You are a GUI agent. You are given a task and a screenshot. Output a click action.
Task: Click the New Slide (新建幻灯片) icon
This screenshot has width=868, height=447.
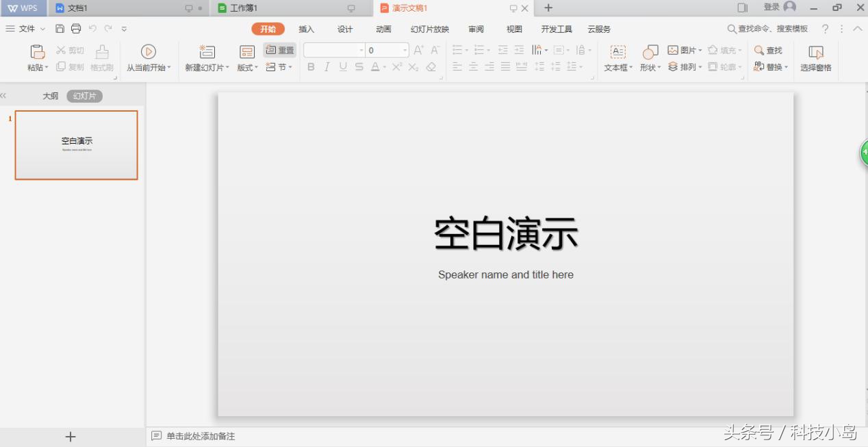pyautogui.click(x=207, y=52)
